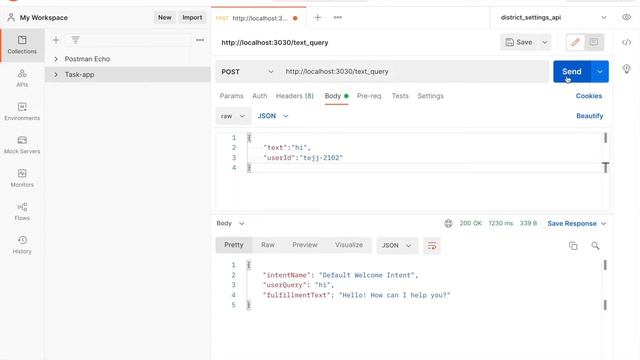Open the Flows sidebar panel
640x360 pixels.
pos(22,211)
